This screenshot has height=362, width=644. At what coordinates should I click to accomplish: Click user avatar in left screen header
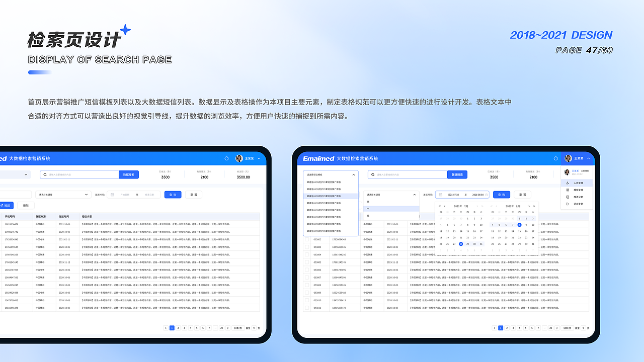click(239, 158)
